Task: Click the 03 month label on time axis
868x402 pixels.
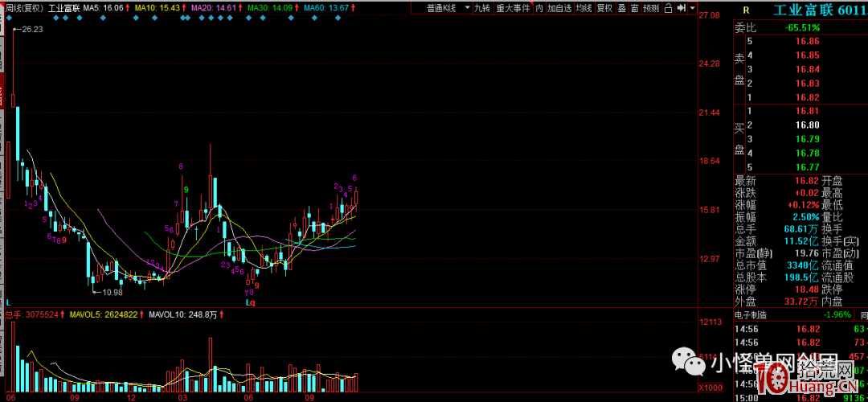Action: click(x=183, y=397)
